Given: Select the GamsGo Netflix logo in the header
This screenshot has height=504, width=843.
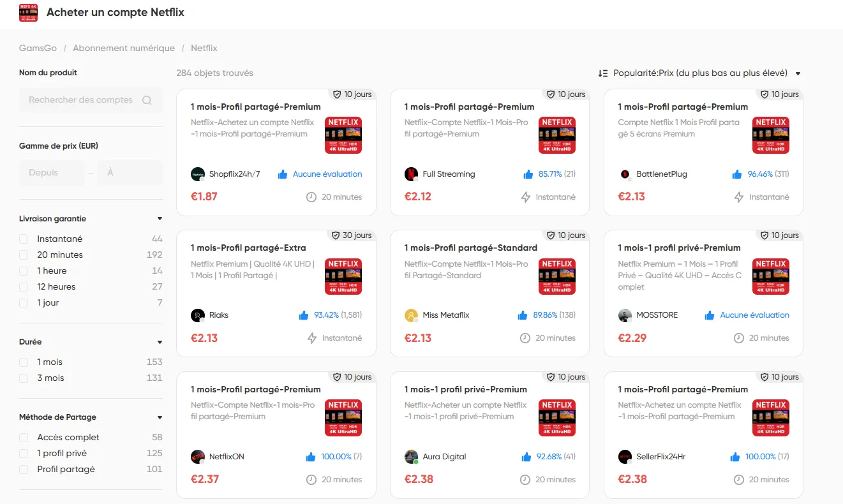Looking at the screenshot, I should point(28,12).
